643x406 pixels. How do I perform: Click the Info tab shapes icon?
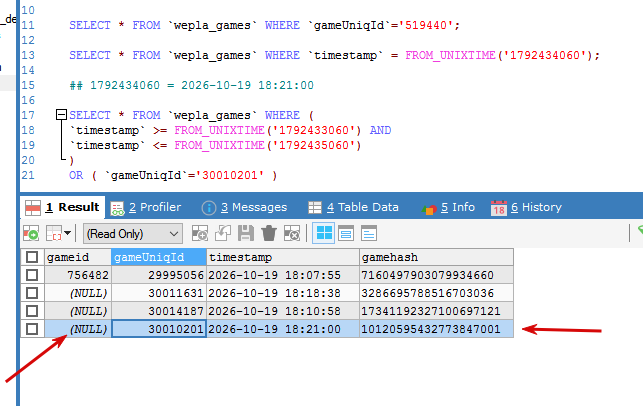point(429,209)
